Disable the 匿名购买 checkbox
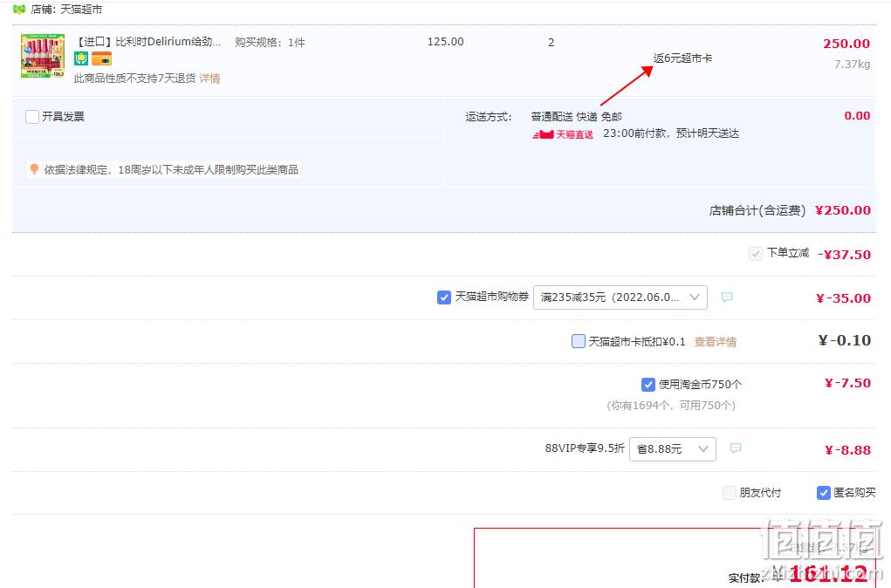 [824, 493]
